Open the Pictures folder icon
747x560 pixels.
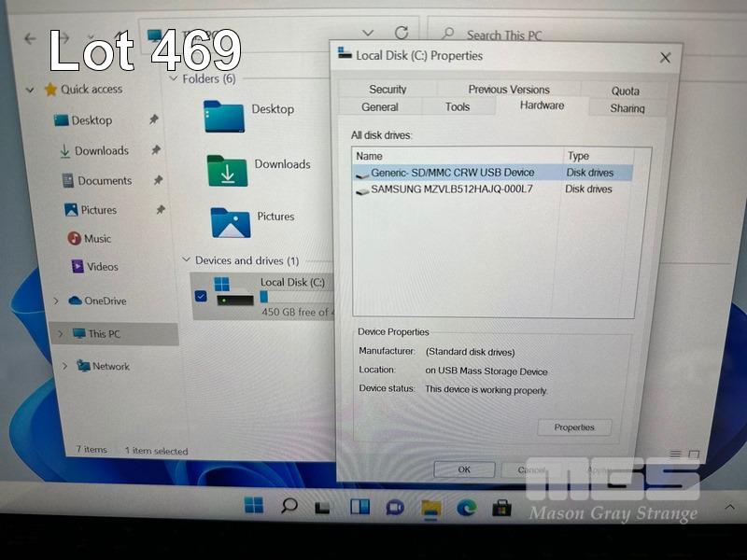click(230, 223)
